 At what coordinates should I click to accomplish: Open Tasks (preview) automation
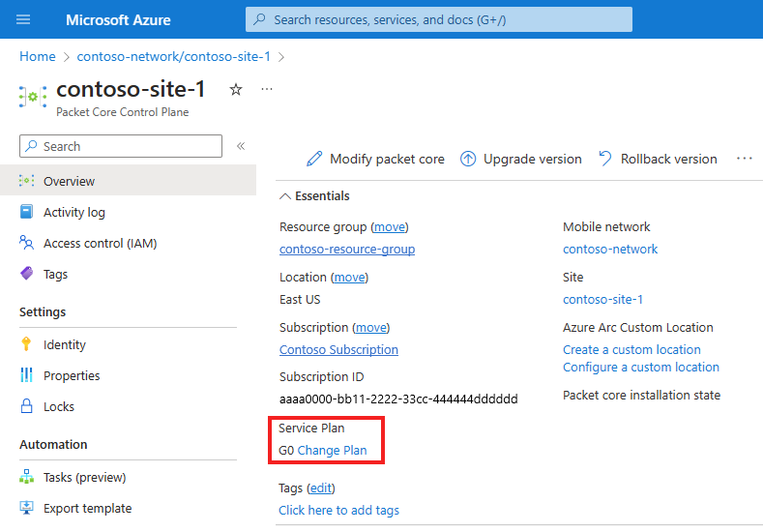coord(85,478)
